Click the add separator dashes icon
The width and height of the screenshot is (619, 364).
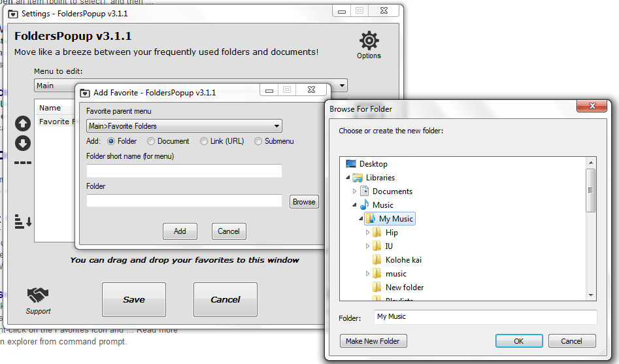23,163
